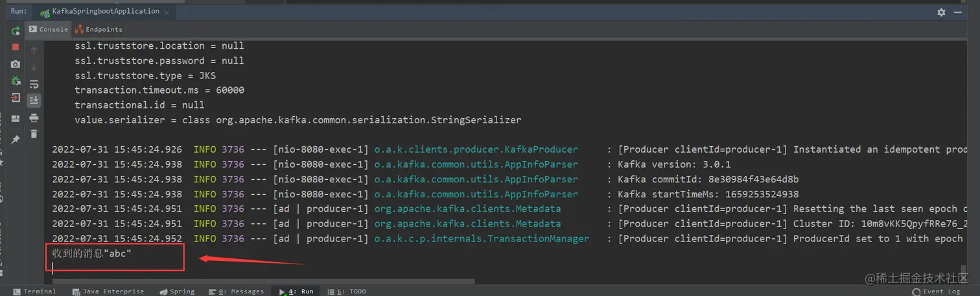
Task: Toggle pin tab for this run
Action: pyautogui.click(x=16, y=139)
